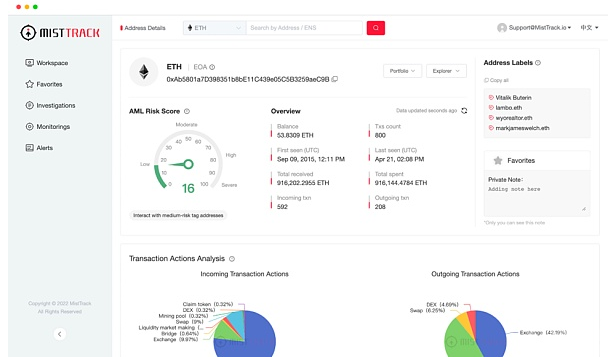The image size is (615, 360).
Task: Refresh overview data with reload icon
Action: [x=464, y=111]
